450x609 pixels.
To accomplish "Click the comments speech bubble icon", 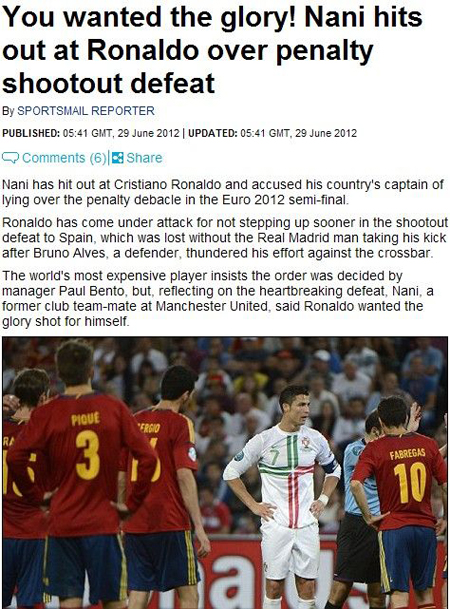I will pyautogui.click(x=10, y=158).
